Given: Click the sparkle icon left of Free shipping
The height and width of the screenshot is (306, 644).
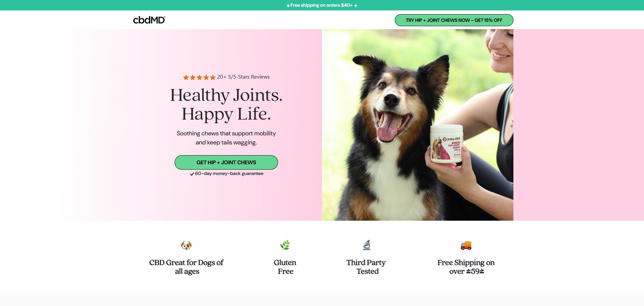Looking at the screenshot, I should tap(288, 6).
